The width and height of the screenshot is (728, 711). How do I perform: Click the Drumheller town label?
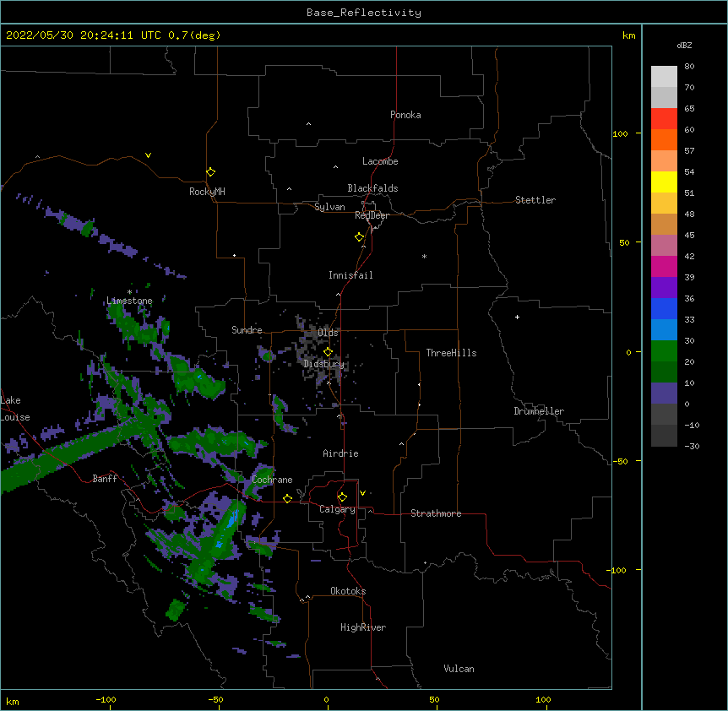[x=539, y=411]
